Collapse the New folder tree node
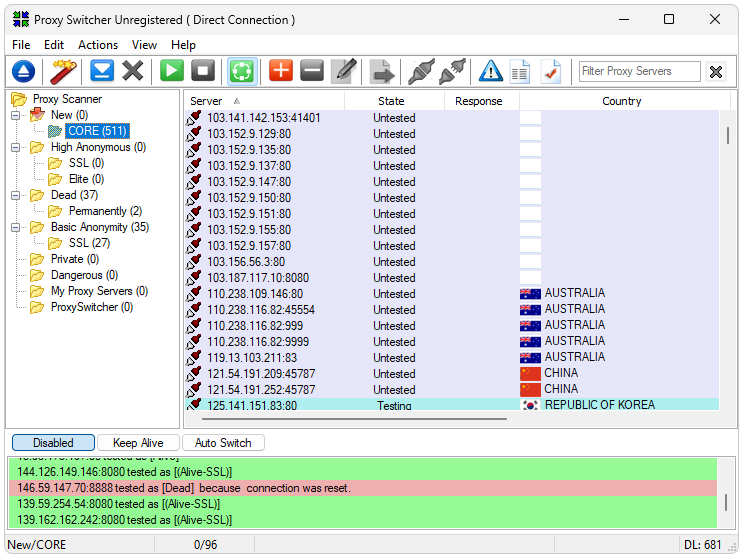Image resolution: width=743 pixels, height=558 pixels. [x=16, y=116]
